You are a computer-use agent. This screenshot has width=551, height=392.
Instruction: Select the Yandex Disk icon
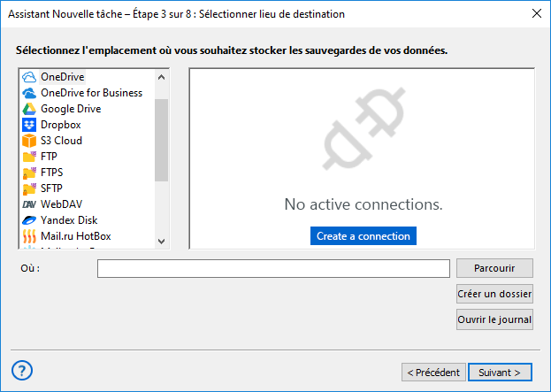(29, 220)
